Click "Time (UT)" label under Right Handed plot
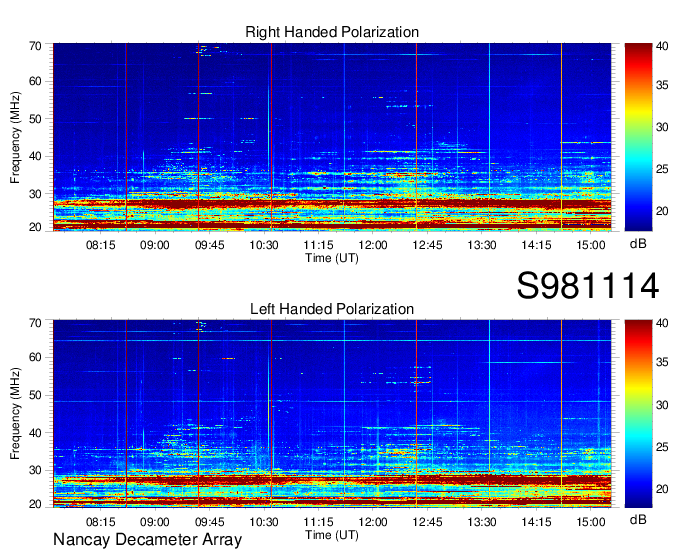This screenshot has height=552, width=680. tap(332, 258)
